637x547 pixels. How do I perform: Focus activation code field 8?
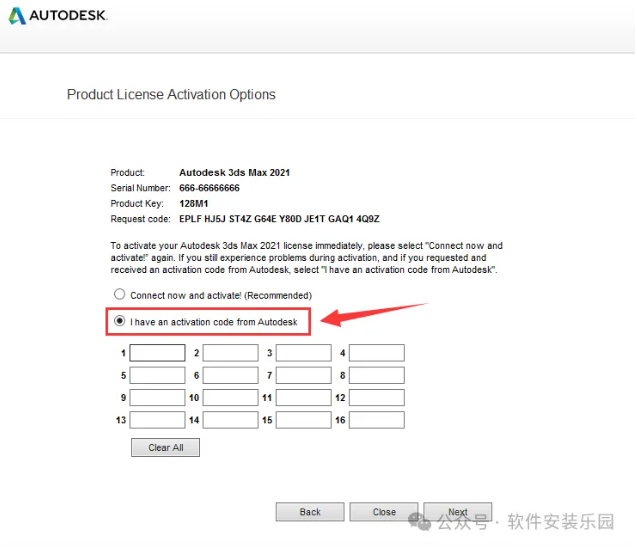click(x=376, y=376)
